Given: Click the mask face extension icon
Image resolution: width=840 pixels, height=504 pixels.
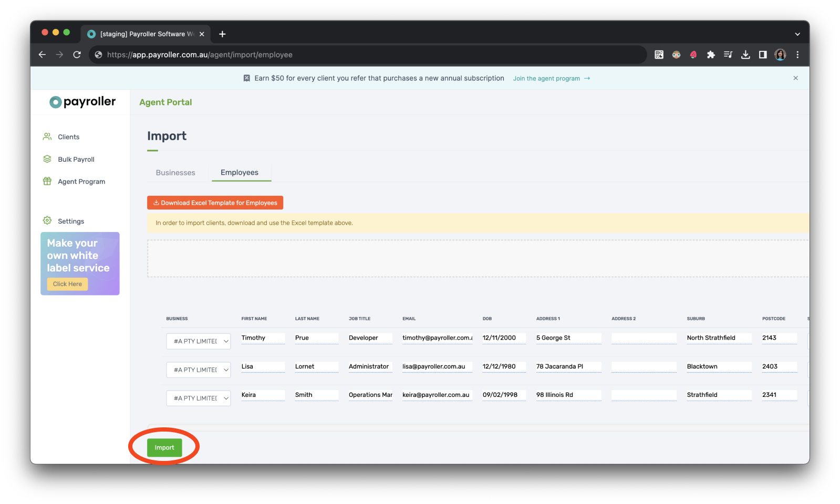Looking at the screenshot, I should 676,55.
